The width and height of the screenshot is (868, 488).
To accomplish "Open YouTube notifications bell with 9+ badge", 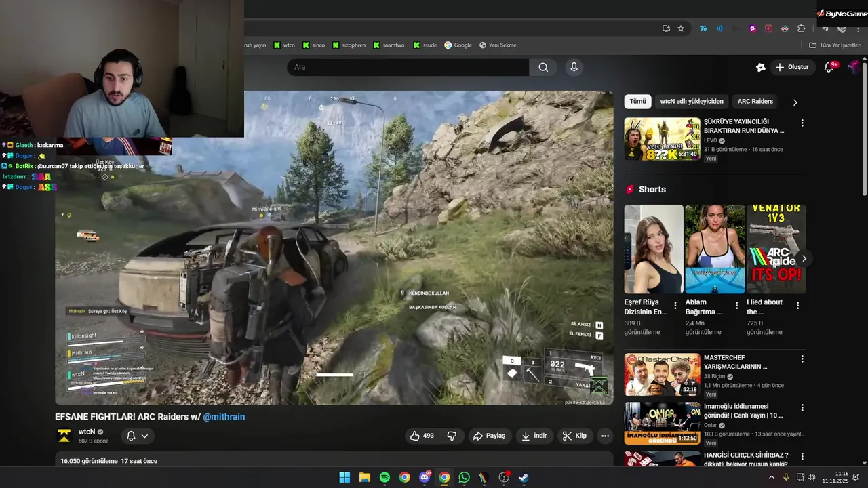I will point(829,67).
